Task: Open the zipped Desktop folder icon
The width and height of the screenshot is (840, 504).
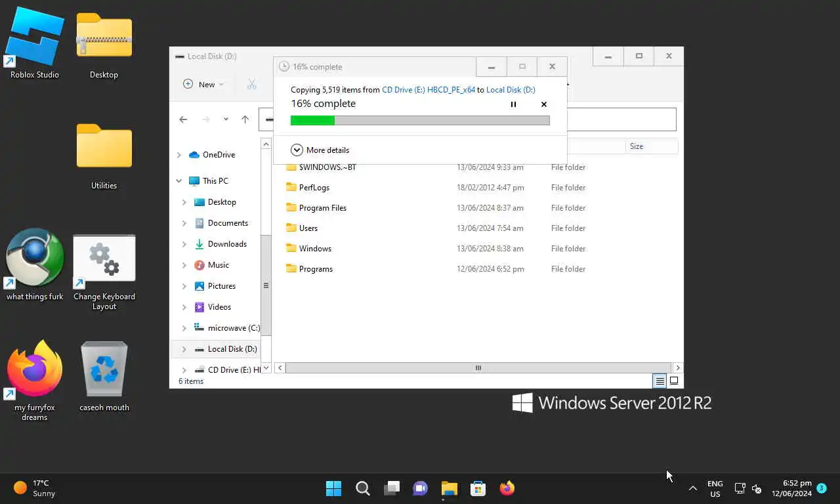Action: (104, 43)
